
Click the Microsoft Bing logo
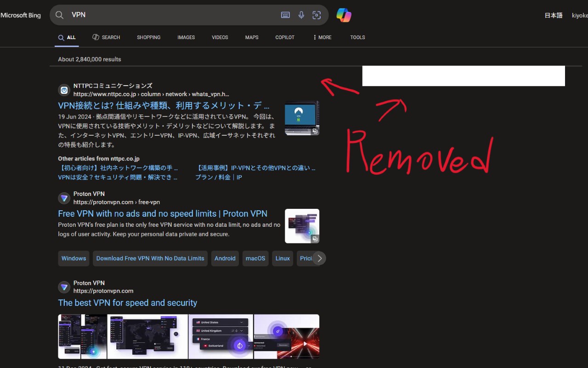point(21,15)
